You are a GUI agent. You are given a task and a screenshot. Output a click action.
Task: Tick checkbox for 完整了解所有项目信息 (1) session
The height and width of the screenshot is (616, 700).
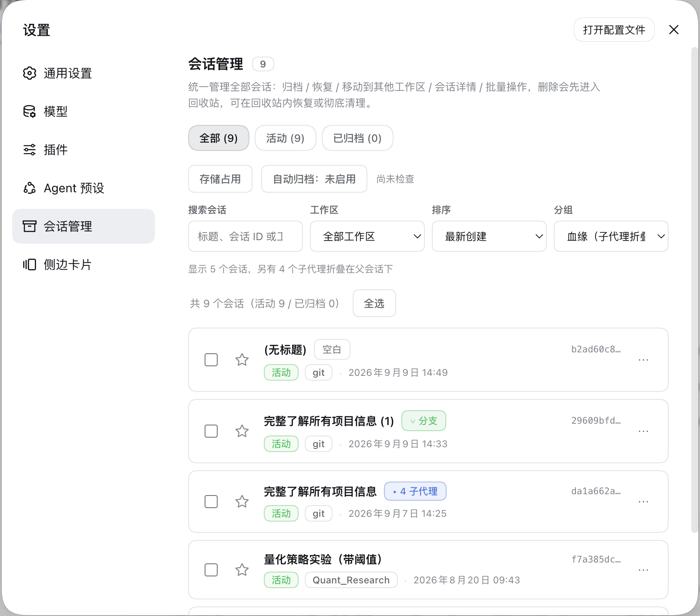(211, 431)
